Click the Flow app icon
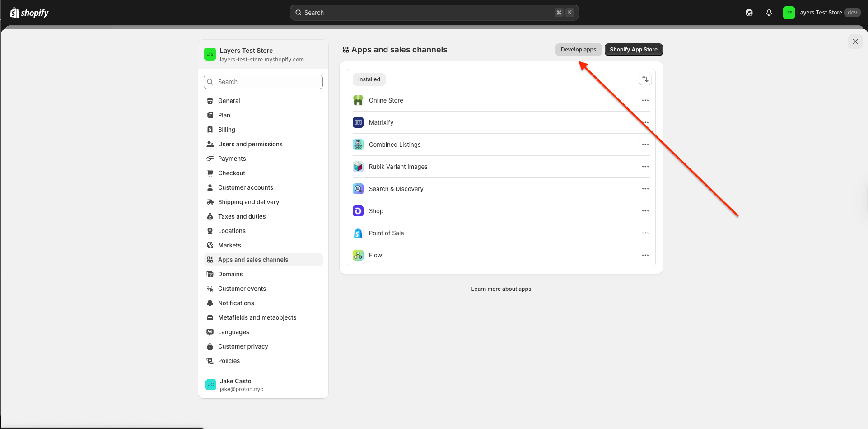Viewport: 868px width, 429px height. [x=358, y=255]
